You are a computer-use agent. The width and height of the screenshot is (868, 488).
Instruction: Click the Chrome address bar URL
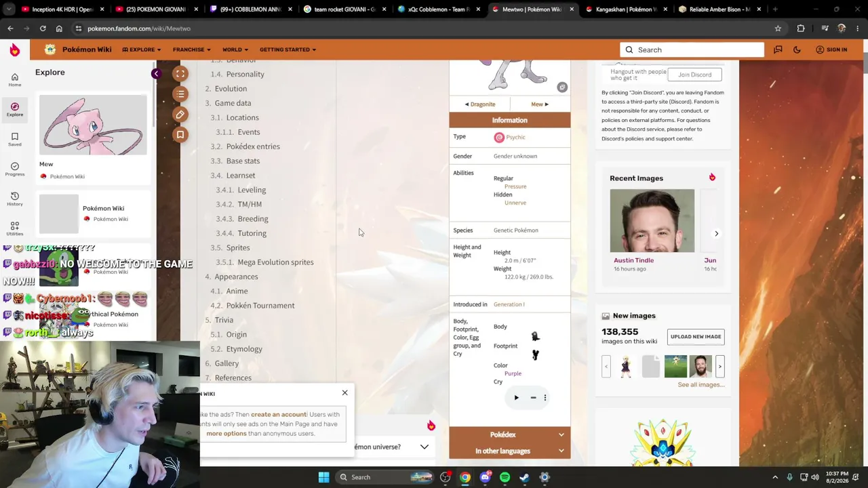pos(139,28)
